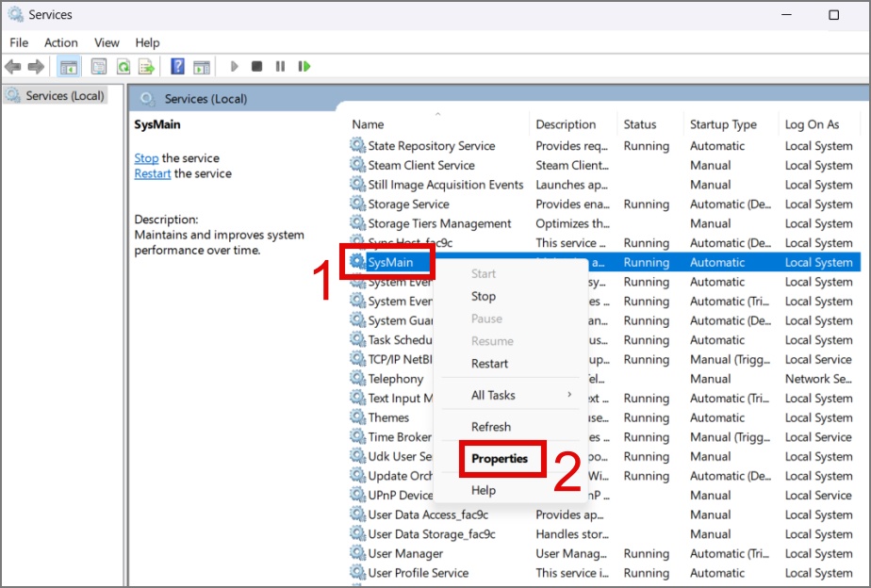Image resolution: width=871 pixels, height=588 pixels.
Task: Click gear icon of Storage Tiers Management
Action: pos(357,223)
